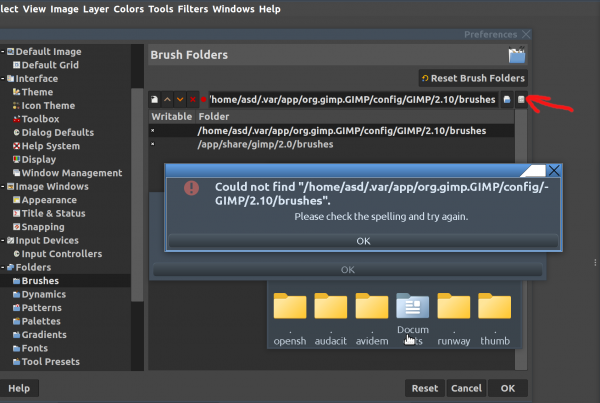Collapse the Default Image tree branch
Screen dimensions: 600x403
coord(3,52)
